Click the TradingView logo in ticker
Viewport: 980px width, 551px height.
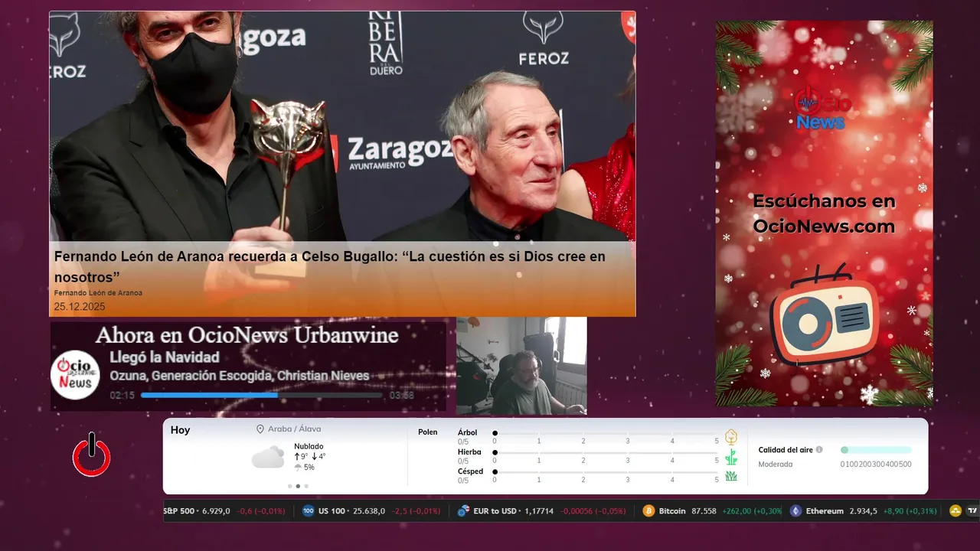[973, 510]
